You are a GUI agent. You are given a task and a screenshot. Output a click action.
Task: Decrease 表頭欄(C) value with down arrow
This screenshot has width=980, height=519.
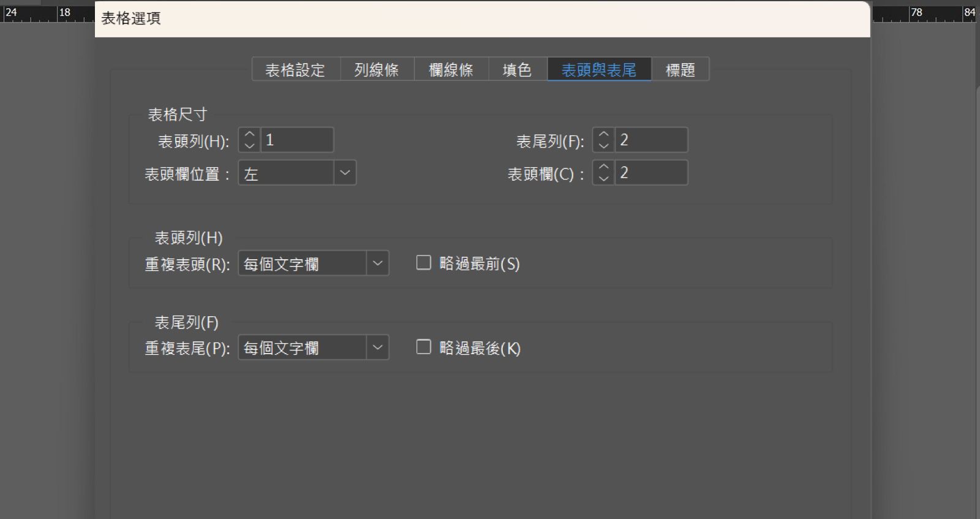603,178
